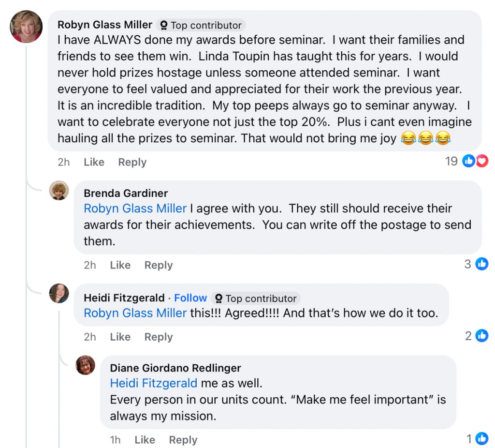The image size is (495, 448).
Task: Reply to Diane Giordano Redlinger's comment
Action: [183, 440]
